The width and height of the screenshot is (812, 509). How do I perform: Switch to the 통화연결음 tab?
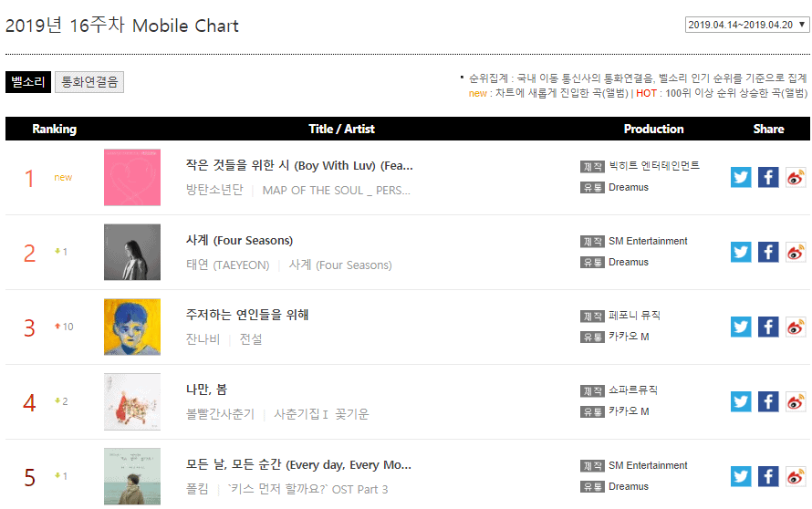pos(89,82)
